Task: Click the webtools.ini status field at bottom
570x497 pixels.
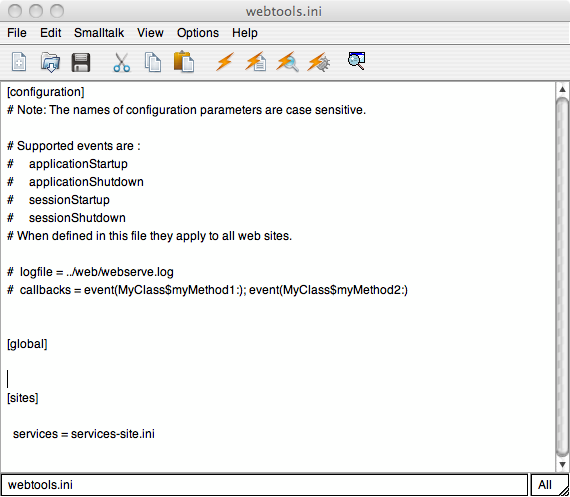Action: pos(264,485)
